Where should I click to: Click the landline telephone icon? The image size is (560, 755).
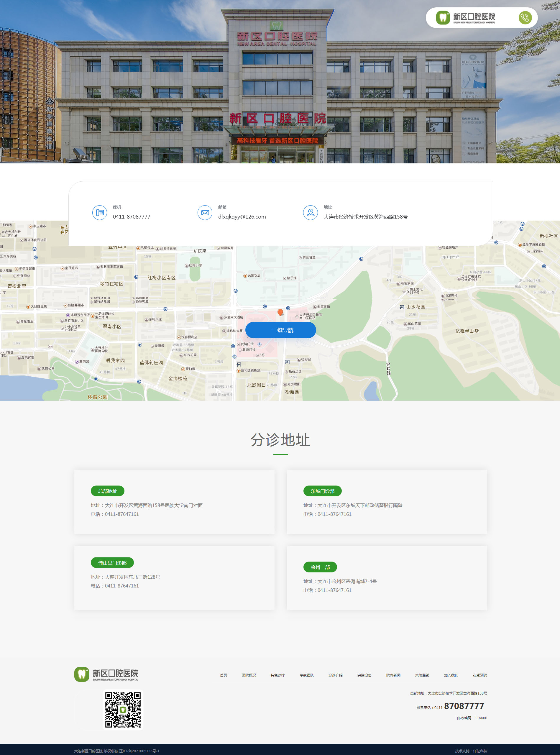point(100,213)
